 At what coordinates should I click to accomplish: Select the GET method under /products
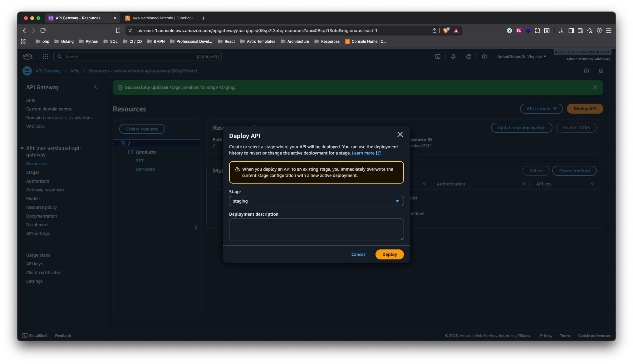point(139,161)
